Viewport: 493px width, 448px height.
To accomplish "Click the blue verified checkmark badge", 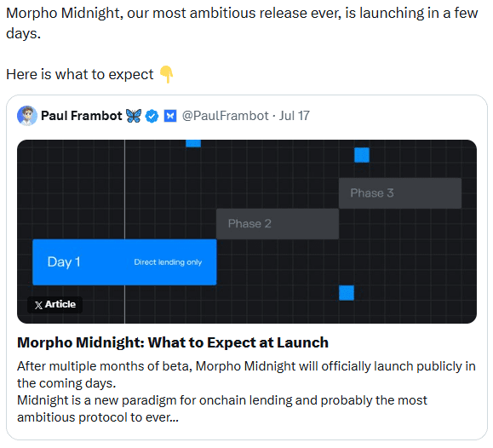I will point(152,116).
